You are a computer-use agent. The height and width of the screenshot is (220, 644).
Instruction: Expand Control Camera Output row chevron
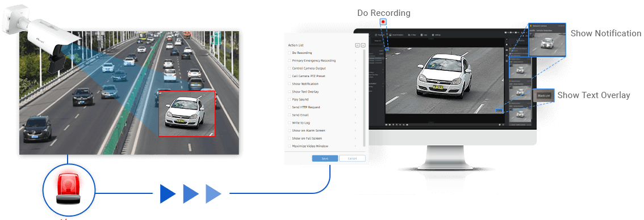pyautogui.click(x=356, y=69)
